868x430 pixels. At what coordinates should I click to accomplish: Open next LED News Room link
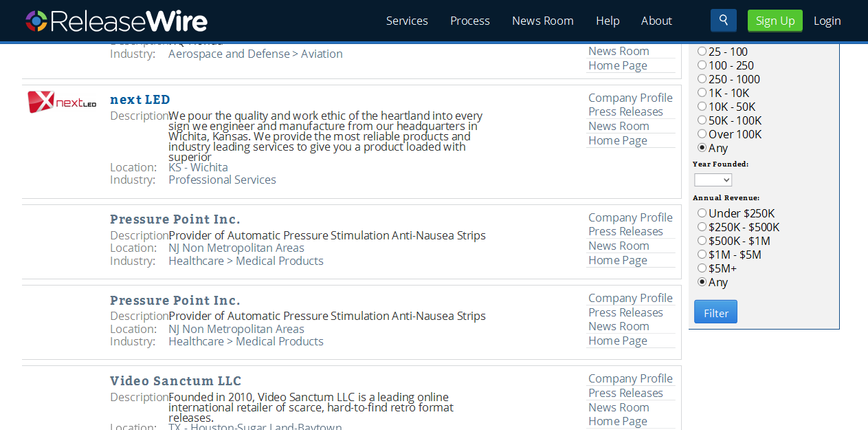(x=619, y=126)
